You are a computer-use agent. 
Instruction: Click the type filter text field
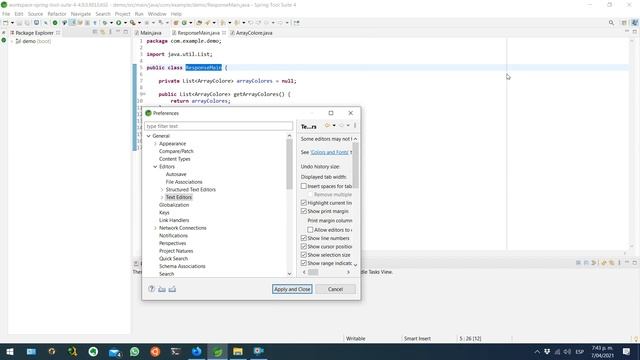coord(218,126)
